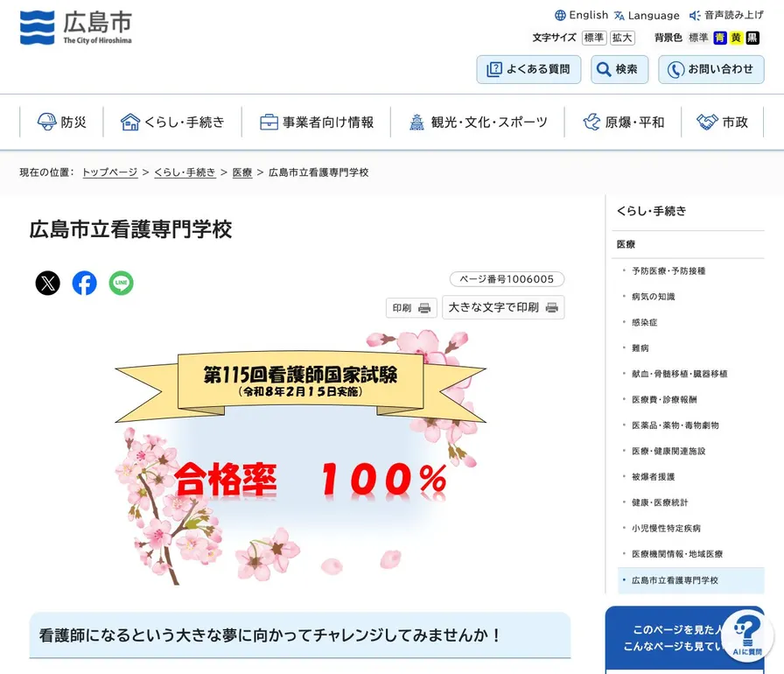Click the phone icon in お問い合わせ

coord(675,69)
